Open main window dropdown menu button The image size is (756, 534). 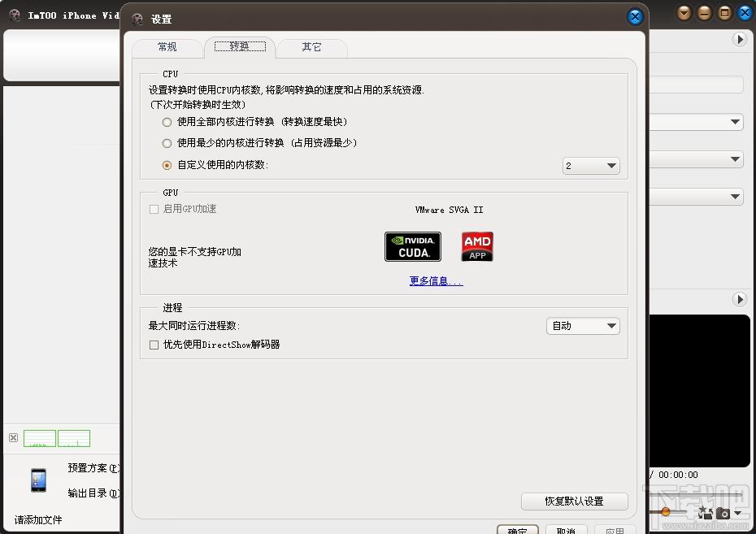(x=684, y=13)
